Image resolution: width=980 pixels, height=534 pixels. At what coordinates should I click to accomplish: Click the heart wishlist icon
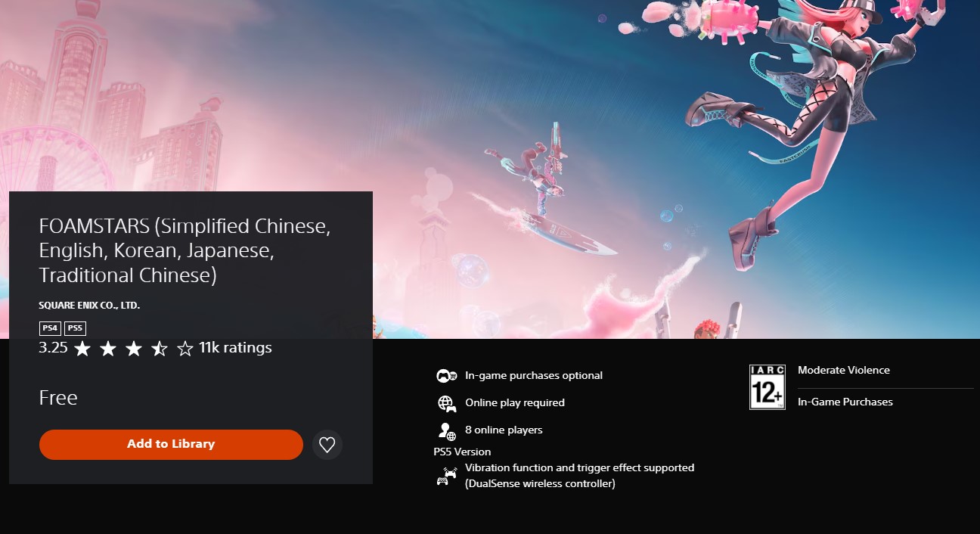327,445
